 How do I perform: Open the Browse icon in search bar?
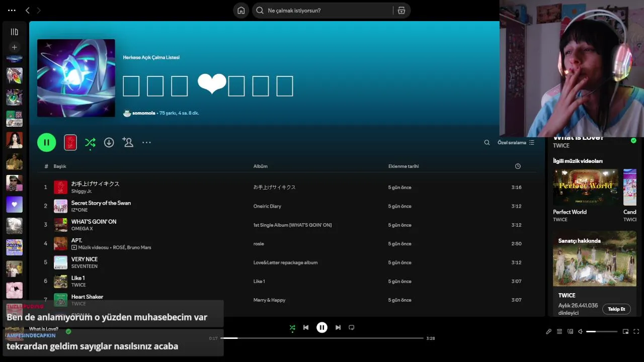[401, 11]
